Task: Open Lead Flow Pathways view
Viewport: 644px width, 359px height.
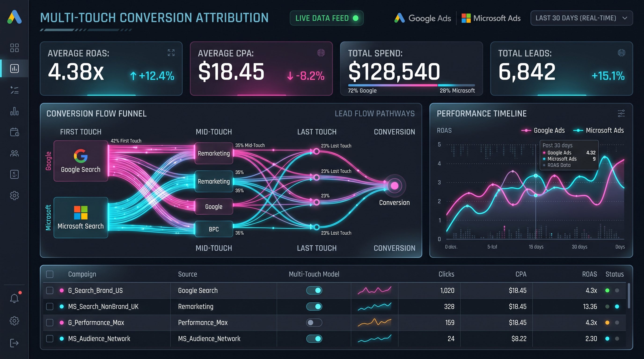Action: click(x=374, y=114)
